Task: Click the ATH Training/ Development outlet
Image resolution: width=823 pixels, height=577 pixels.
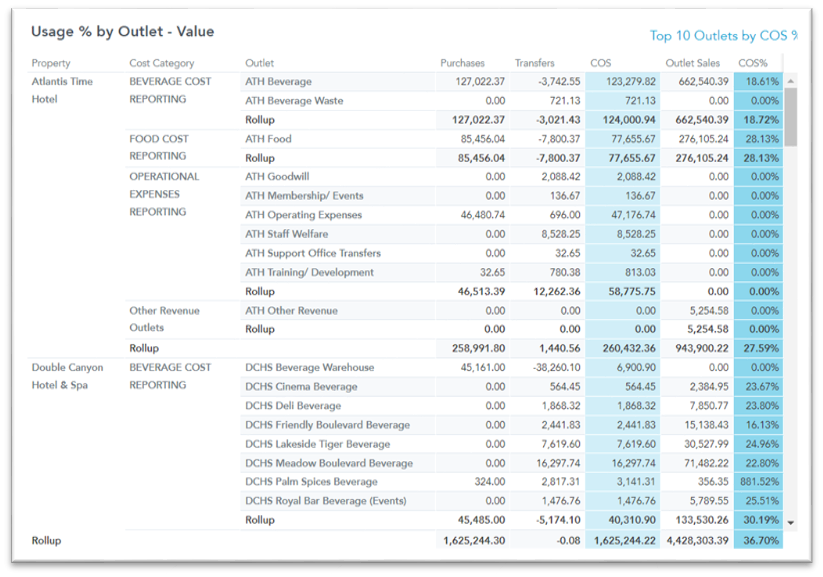Action: coord(310,272)
